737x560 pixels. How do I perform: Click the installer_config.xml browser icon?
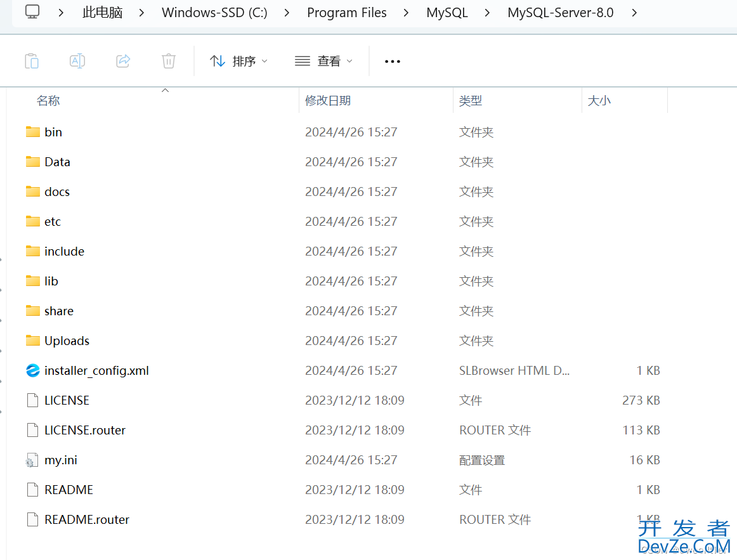click(32, 370)
